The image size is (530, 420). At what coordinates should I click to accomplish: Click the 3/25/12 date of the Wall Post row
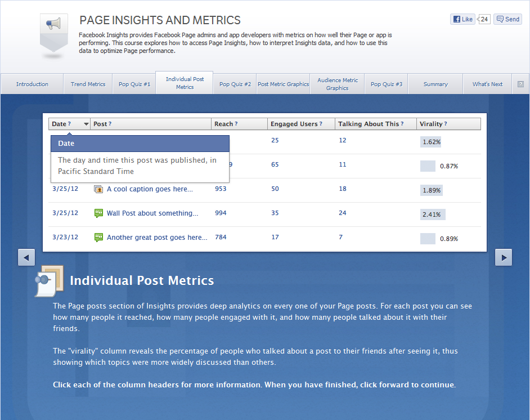[x=65, y=213]
